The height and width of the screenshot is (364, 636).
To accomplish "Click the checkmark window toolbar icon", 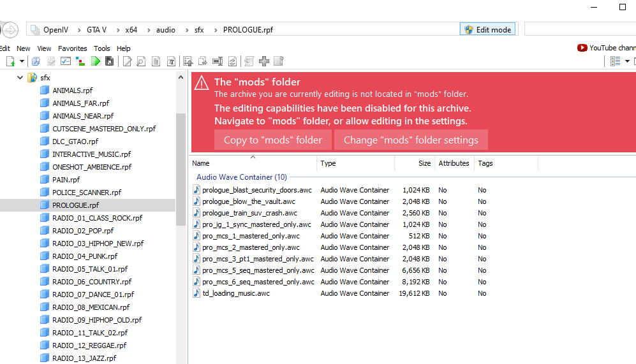I will pos(65,61).
